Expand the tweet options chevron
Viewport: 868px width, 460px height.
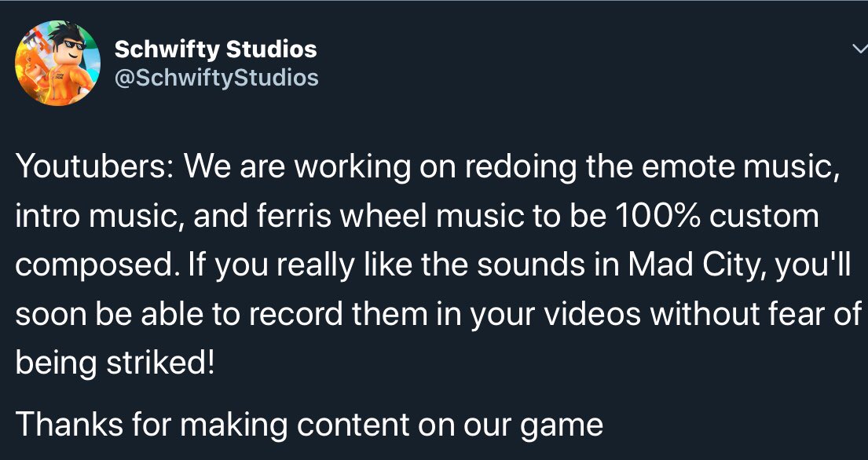(859, 49)
